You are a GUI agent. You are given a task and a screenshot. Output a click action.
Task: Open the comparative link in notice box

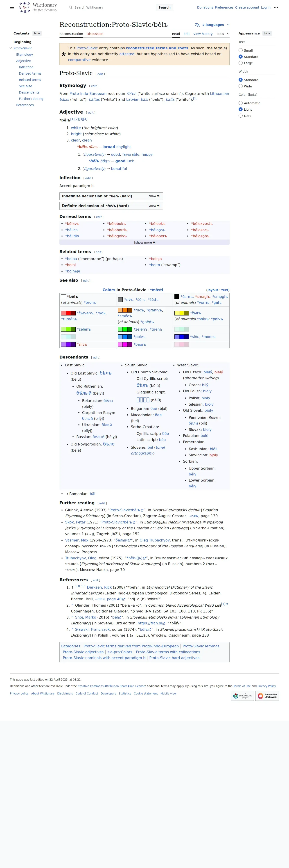coord(79,60)
